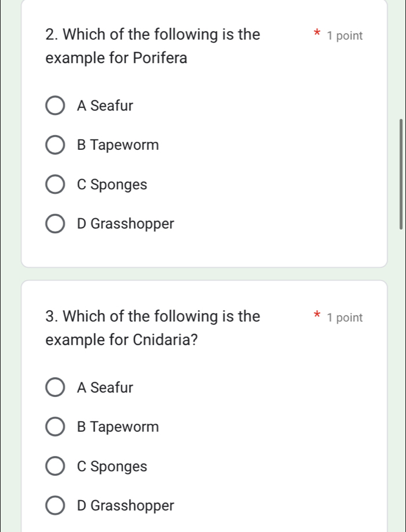
Task: Choose C Sponges as answer to question 2
Action: [55, 184]
